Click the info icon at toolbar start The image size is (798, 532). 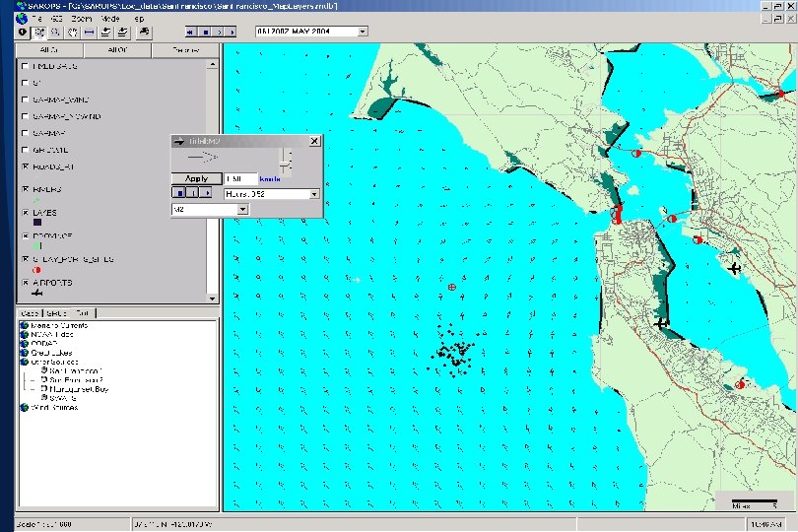22,32
